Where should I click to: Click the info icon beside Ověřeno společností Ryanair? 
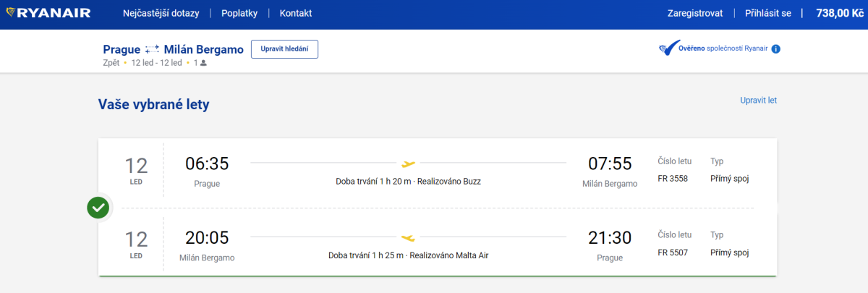coord(775,49)
